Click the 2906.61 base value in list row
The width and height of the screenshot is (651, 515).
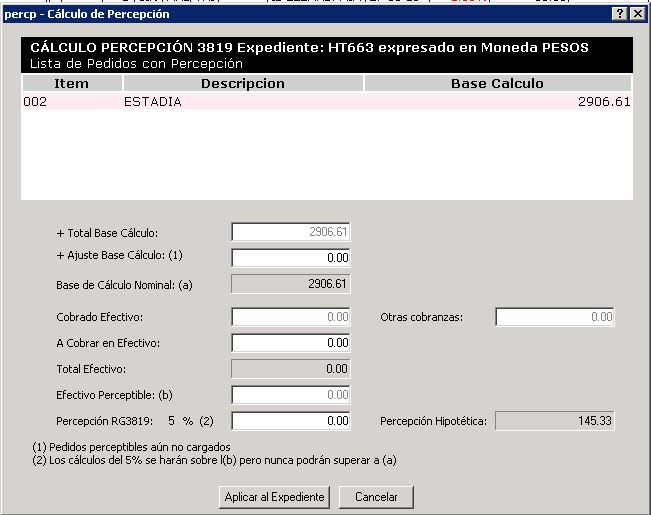(x=604, y=102)
